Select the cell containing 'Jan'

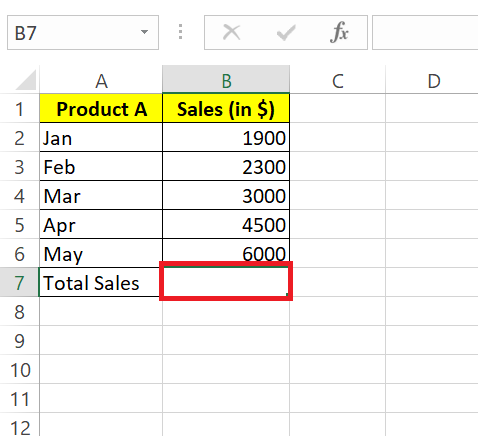[x=101, y=137]
